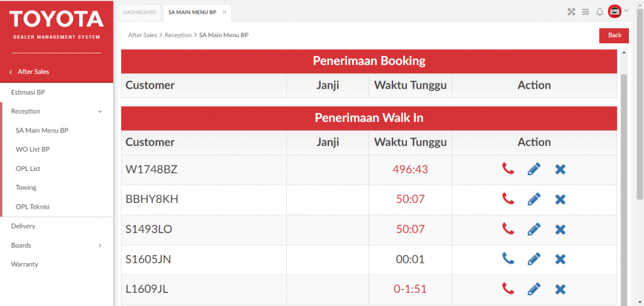Viewport: 644px width, 306px height.
Task: Open notifications bell icon
Action: (599, 12)
